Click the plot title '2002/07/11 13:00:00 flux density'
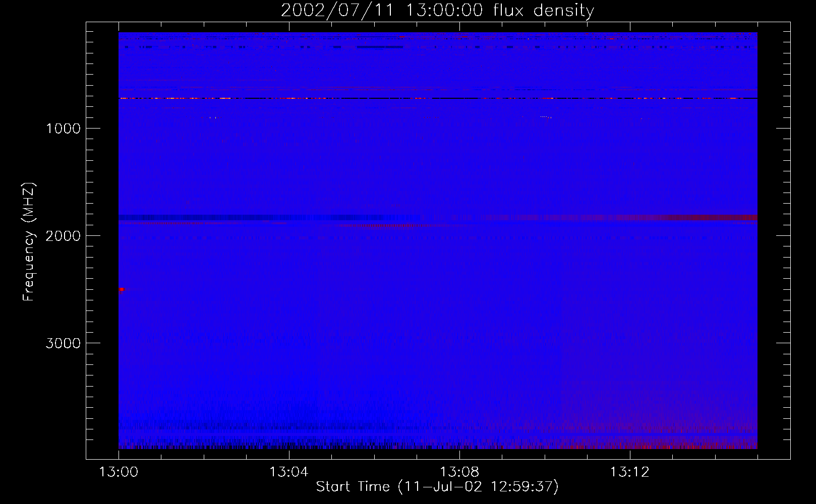This screenshot has width=816, height=504. pos(437,11)
